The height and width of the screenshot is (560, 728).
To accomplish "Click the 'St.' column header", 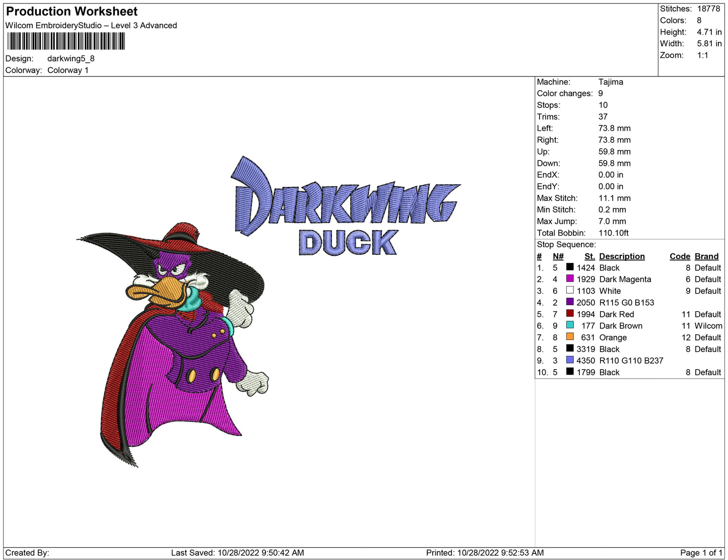I will 589,256.
